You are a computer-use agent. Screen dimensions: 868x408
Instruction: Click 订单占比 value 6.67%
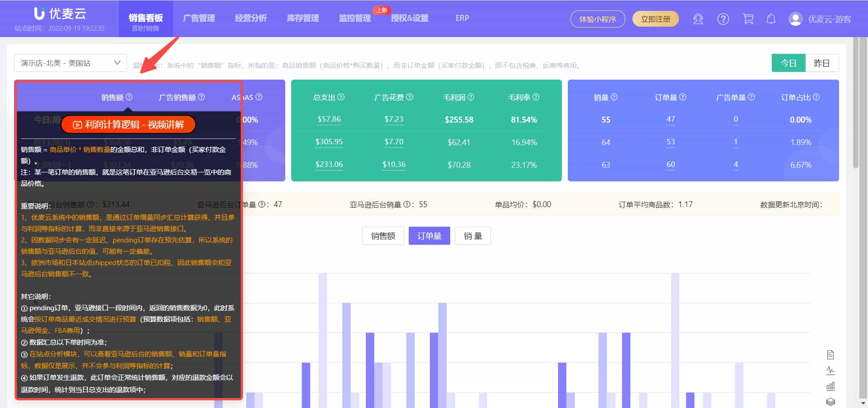pos(801,165)
